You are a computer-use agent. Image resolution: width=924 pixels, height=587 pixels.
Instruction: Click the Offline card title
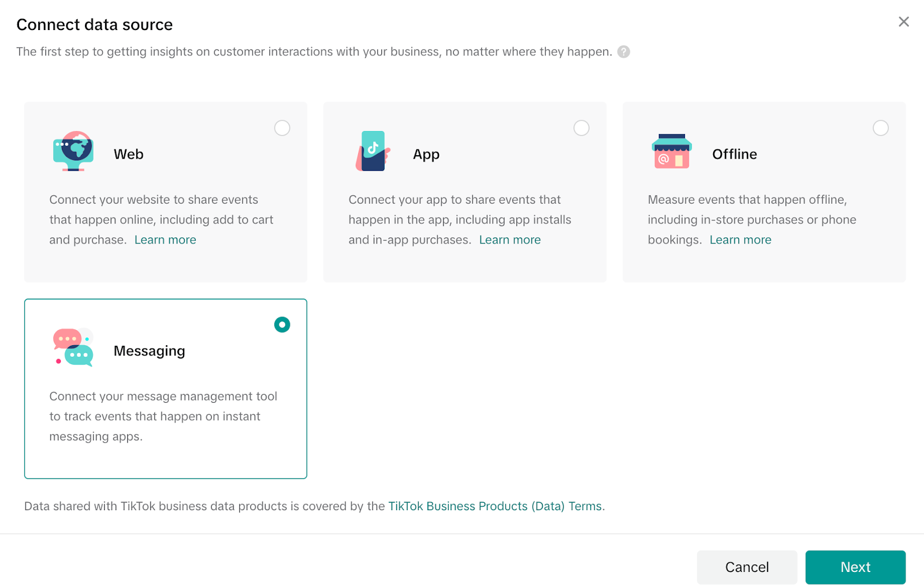pyautogui.click(x=735, y=154)
